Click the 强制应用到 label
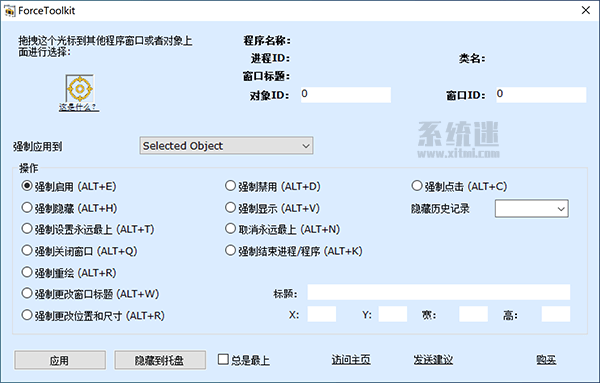This screenshot has width=600, height=383. (x=38, y=147)
